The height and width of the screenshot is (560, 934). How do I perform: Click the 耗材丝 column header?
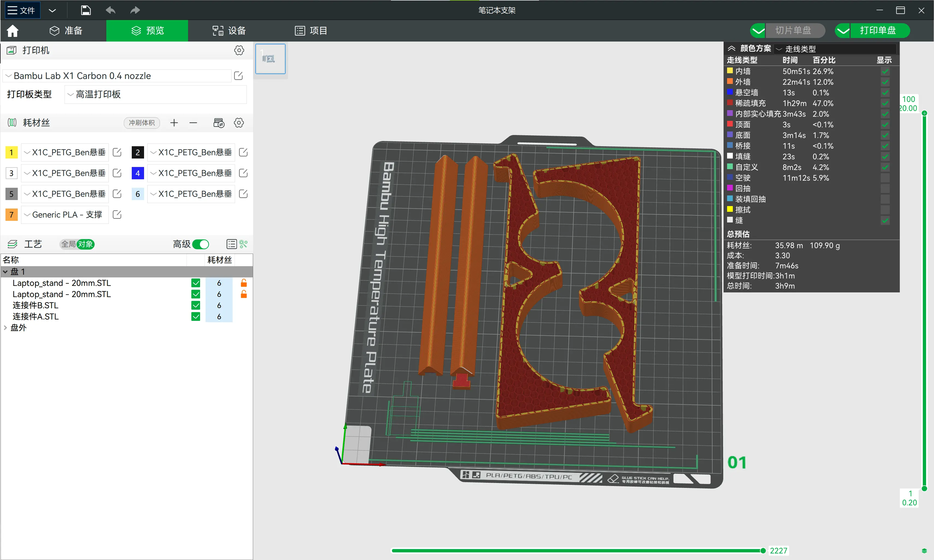[220, 260]
